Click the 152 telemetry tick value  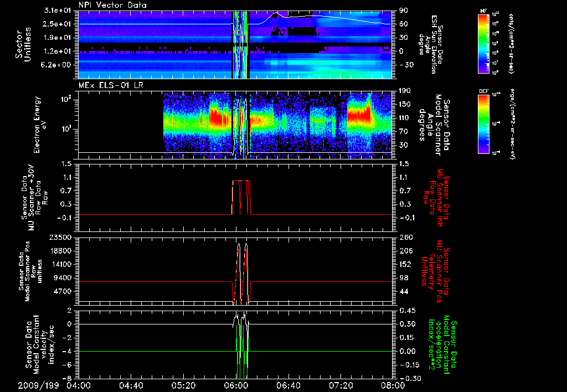point(405,264)
